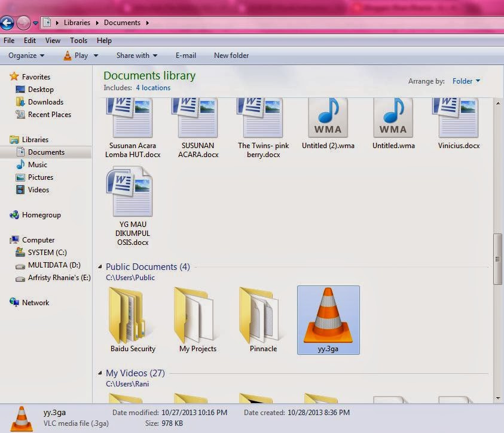Click the scrollbar down arrow

498,398
